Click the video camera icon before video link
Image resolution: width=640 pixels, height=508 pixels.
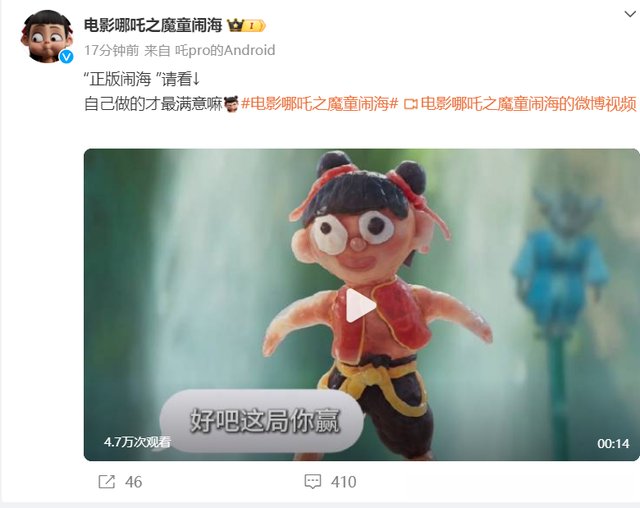[411, 104]
